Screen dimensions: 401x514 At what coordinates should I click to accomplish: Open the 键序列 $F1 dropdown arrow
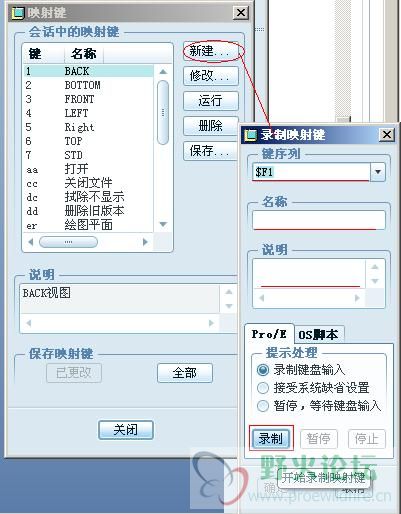tap(378, 172)
